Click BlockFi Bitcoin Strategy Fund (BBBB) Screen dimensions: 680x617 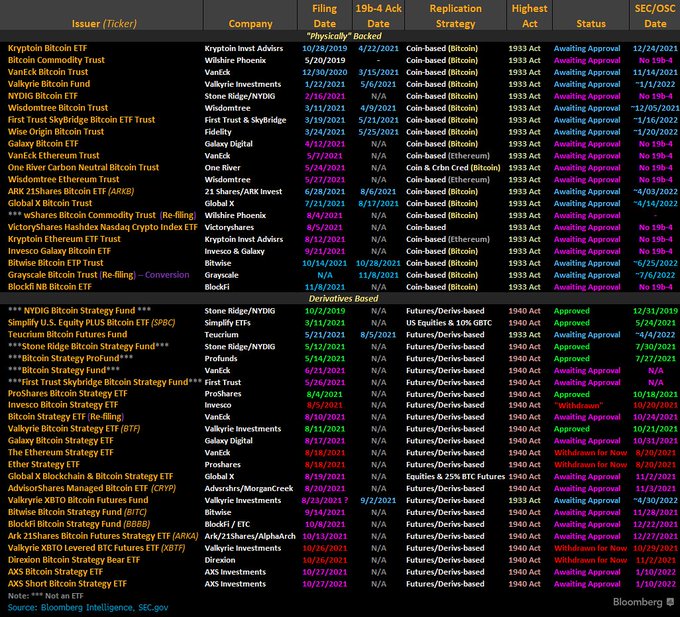pyautogui.click(x=79, y=524)
